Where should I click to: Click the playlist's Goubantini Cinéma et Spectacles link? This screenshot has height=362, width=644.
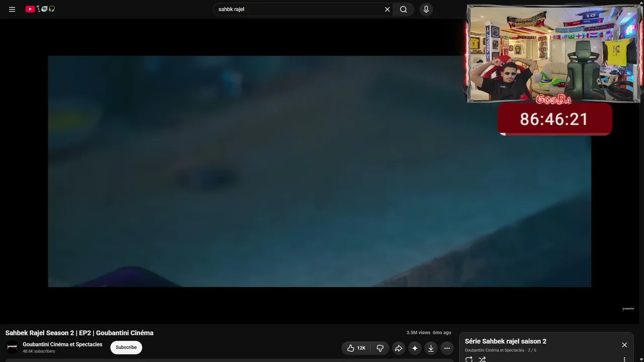tap(495, 350)
